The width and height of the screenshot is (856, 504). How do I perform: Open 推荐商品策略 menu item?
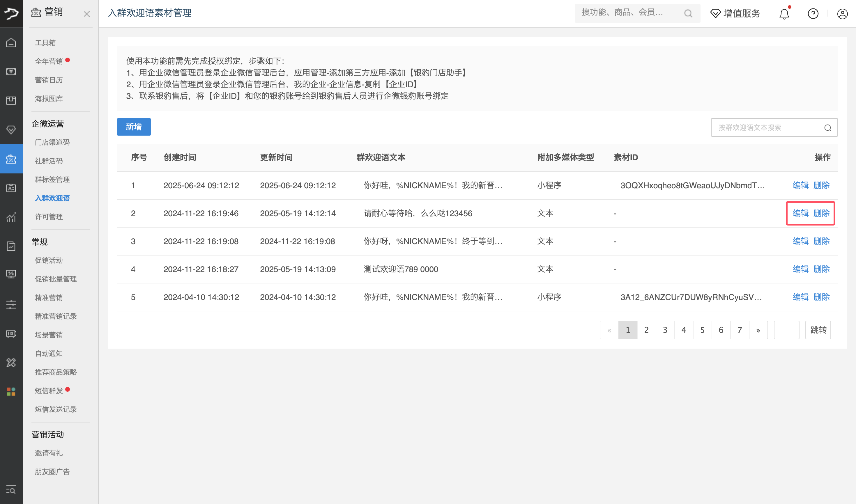[56, 372]
